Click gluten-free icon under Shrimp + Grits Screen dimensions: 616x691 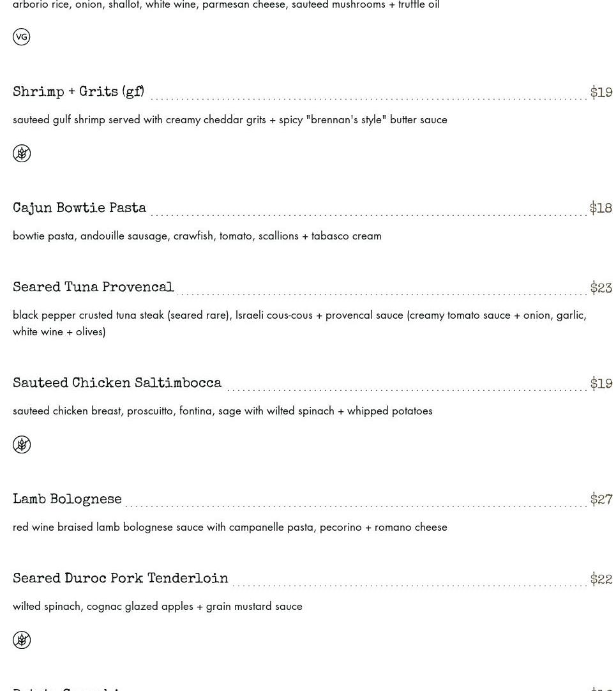click(22, 153)
